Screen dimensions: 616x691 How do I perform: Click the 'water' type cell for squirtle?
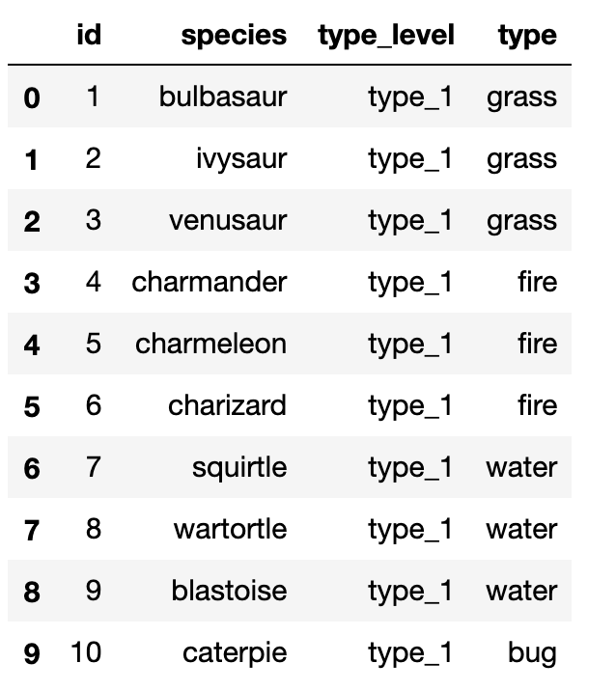tap(521, 467)
